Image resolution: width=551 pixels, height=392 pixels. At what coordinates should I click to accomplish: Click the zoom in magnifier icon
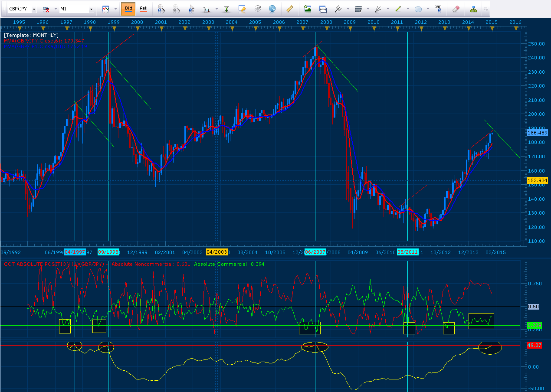pyautogui.click(x=161, y=9)
